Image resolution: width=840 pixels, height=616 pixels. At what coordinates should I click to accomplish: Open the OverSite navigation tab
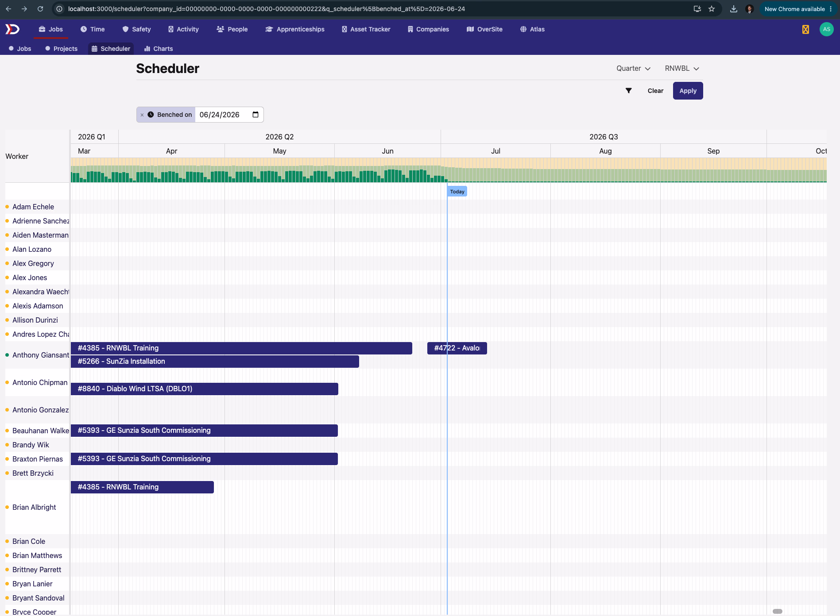pyautogui.click(x=484, y=29)
